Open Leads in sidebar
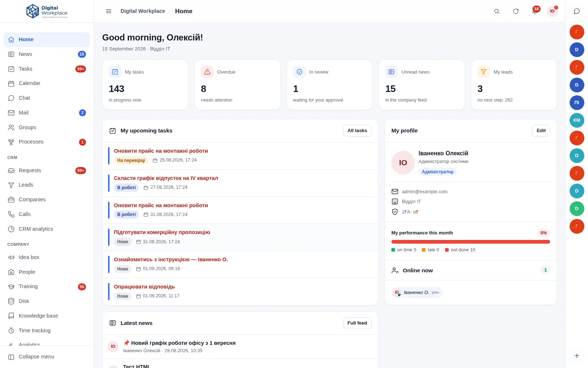This screenshot has height=368, width=588. [x=47, y=185]
